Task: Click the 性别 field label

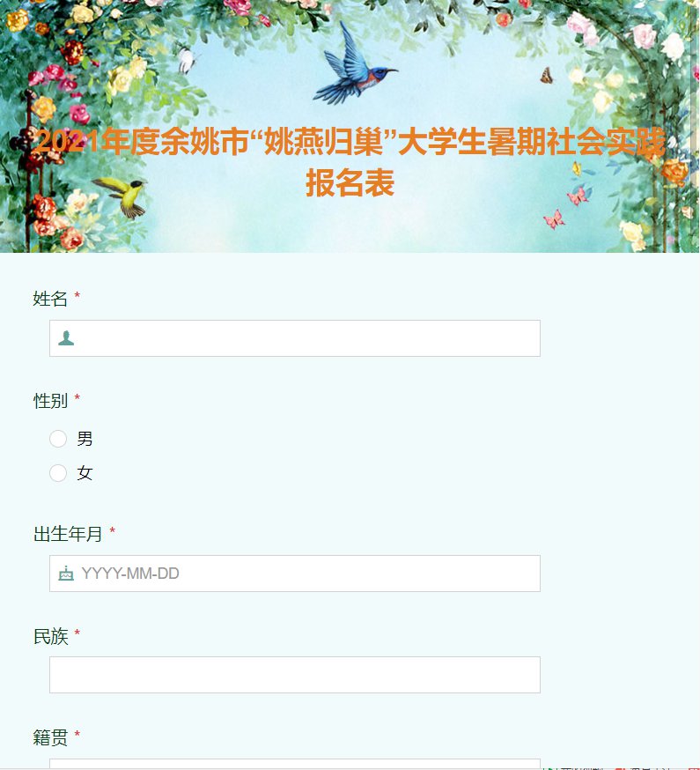Action: [50, 401]
